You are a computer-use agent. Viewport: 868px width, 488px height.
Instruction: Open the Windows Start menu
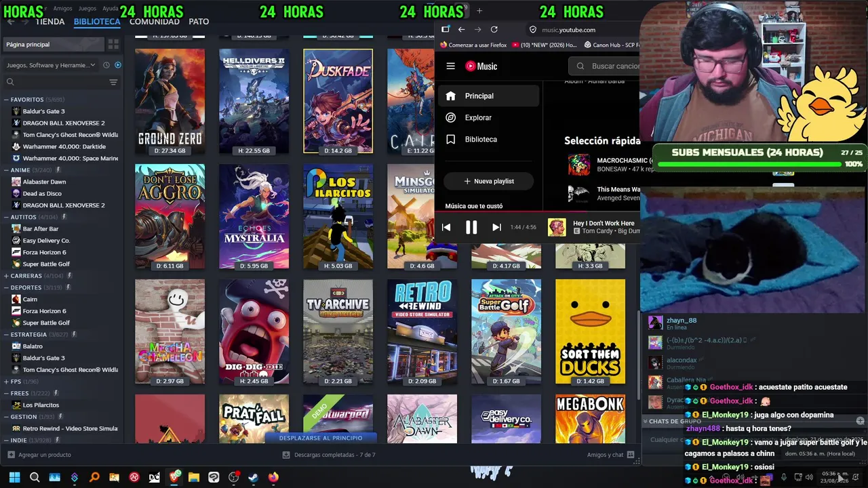pos(14,477)
